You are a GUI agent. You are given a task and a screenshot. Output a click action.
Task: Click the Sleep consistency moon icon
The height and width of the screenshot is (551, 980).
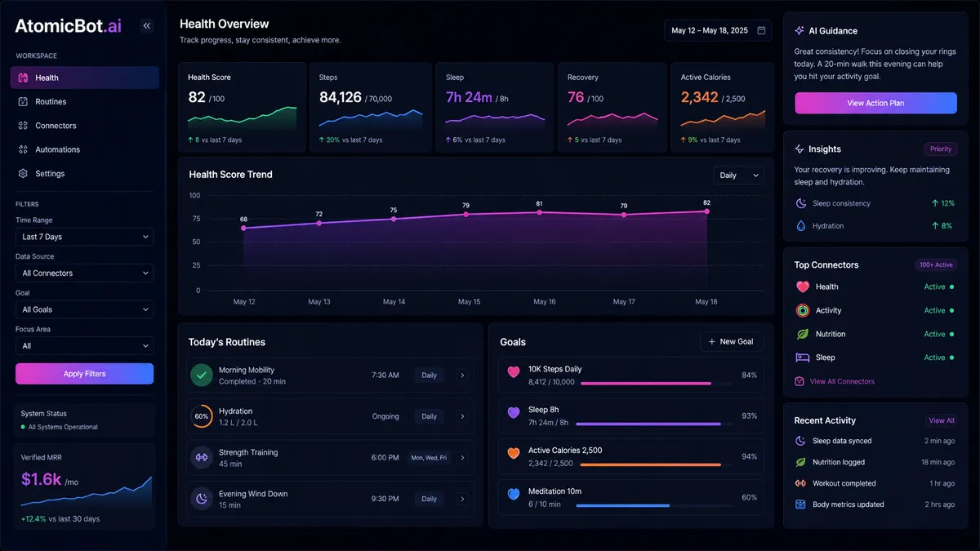pyautogui.click(x=800, y=203)
